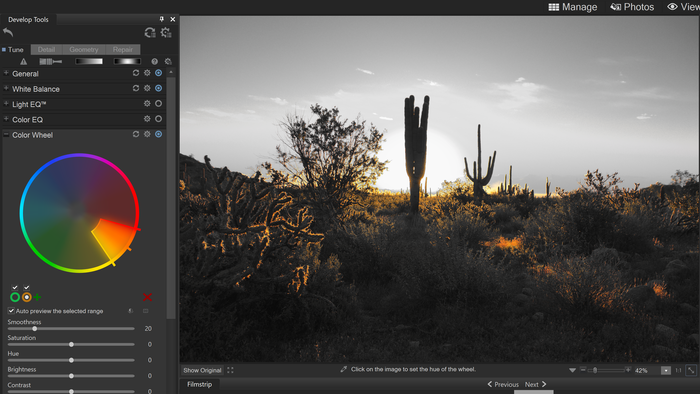Enable the Color EQ group circle
The width and height of the screenshot is (700, 394).
click(x=158, y=119)
